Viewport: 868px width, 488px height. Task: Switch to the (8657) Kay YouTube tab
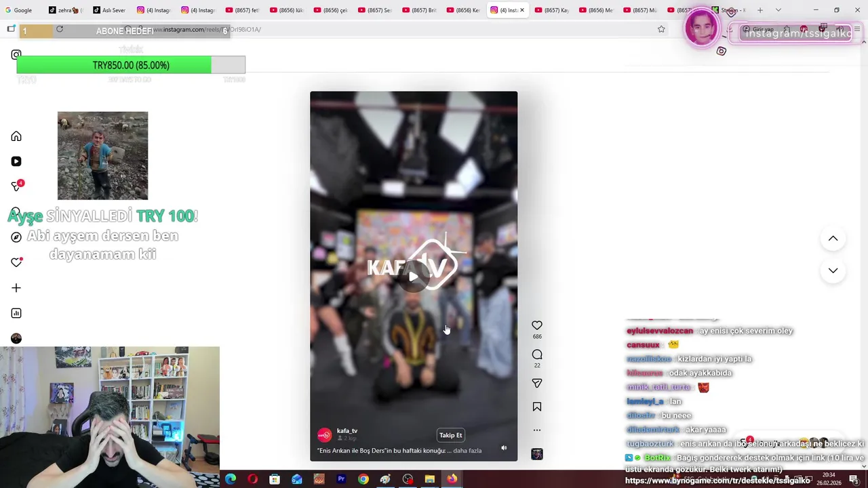coord(551,10)
